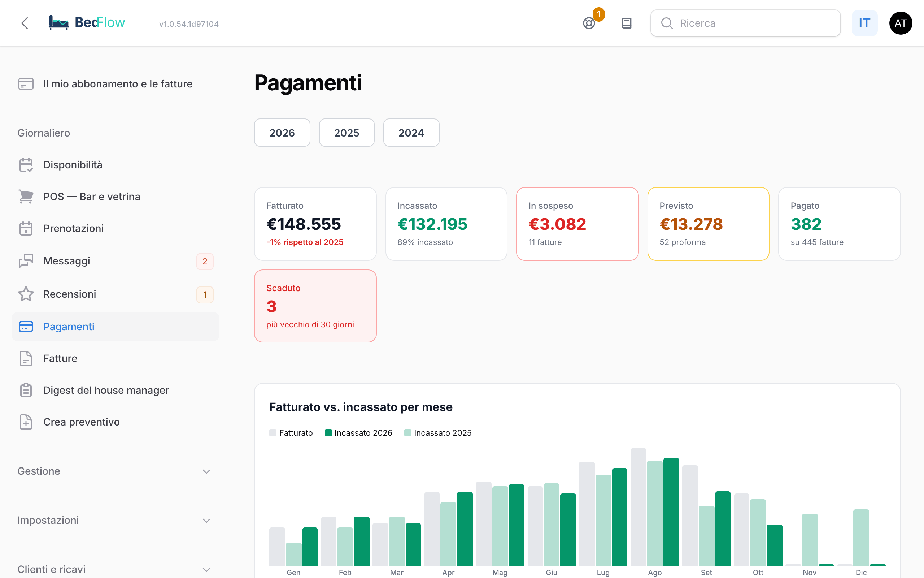Image resolution: width=924 pixels, height=578 pixels.
Task: Expand the Impostazioni section chevron
Action: pos(206,521)
